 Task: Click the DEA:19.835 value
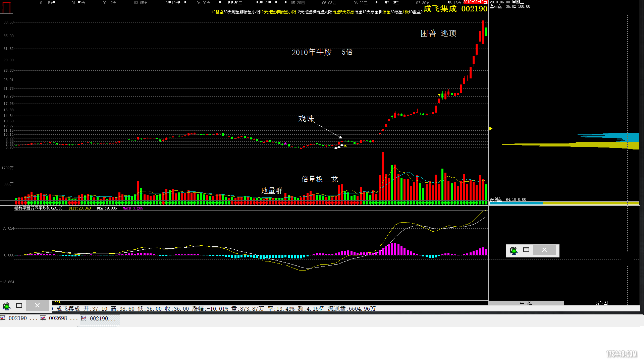click(107, 208)
